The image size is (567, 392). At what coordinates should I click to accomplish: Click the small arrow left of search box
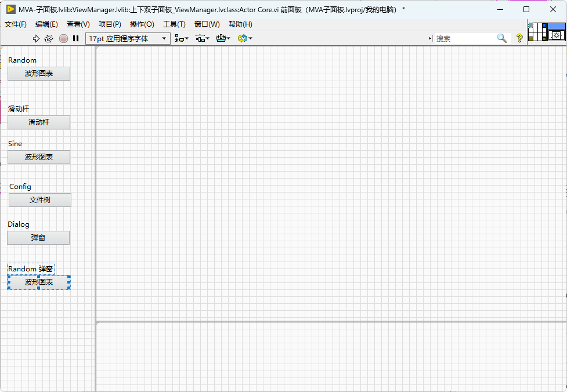430,38
